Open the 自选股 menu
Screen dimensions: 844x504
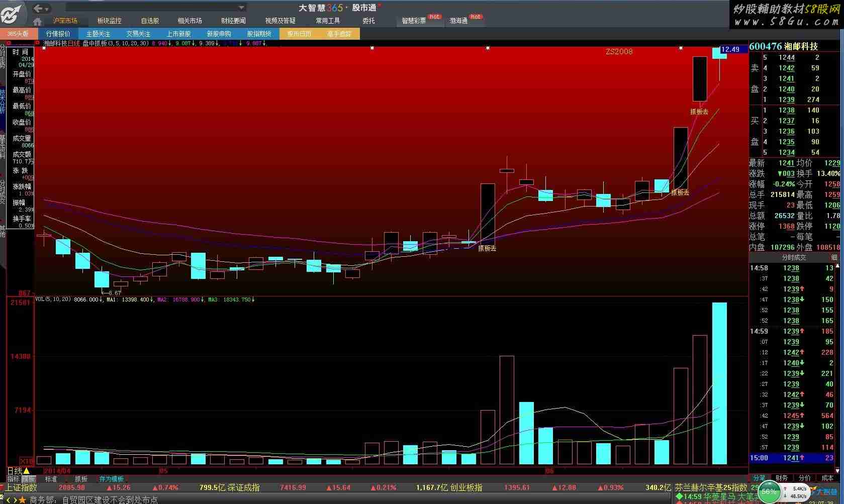tap(150, 21)
